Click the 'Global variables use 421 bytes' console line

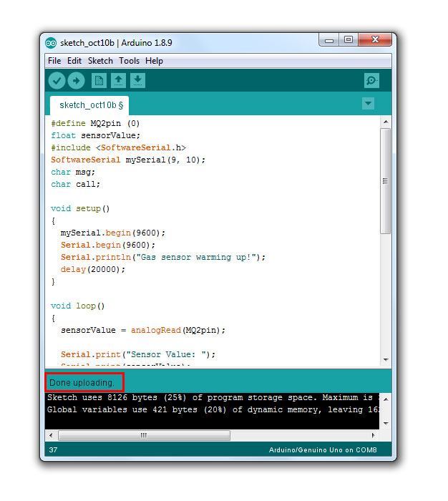pyautogui.click(x=213, y=409)
